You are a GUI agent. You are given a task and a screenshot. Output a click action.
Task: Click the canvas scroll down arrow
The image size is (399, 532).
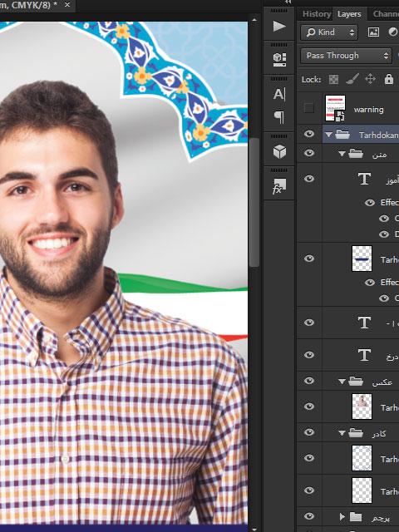pos(254,529)
